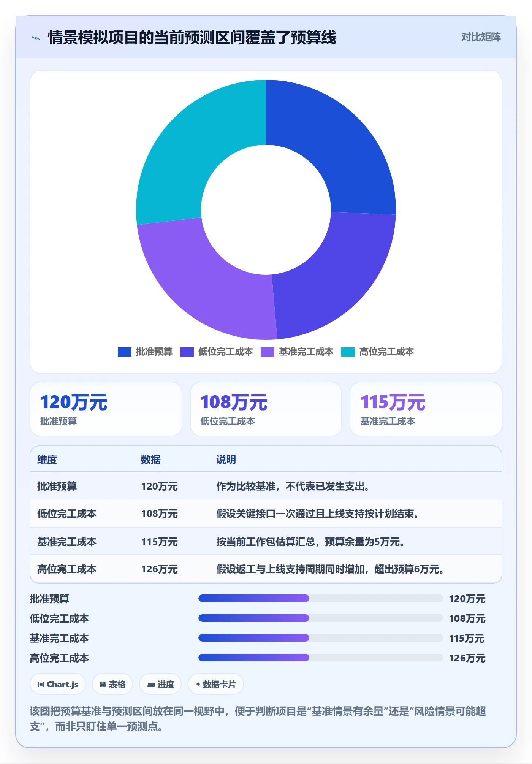This screenshot has height=764, width=532.
Task: Open the 115万元 基准完工成本 stat card
Action: 426,409
